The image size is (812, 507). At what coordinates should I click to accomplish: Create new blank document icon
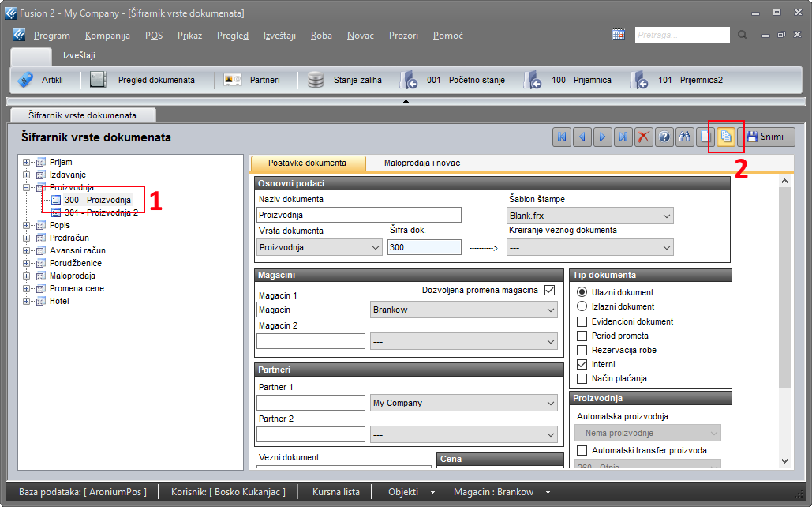point(705,137)
